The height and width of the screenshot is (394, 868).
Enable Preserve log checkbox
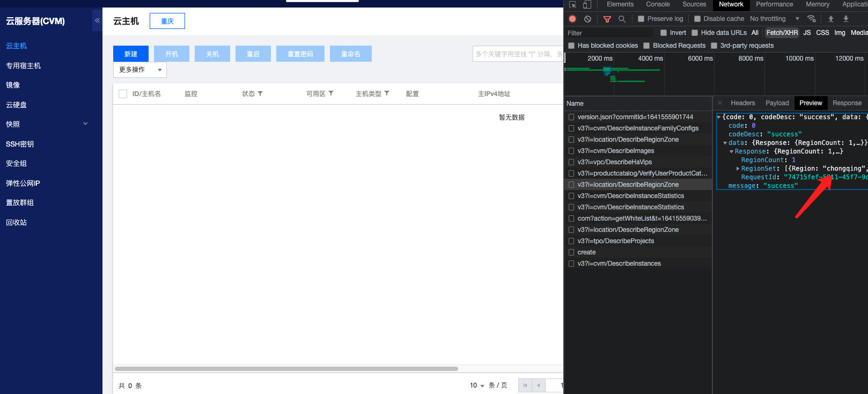tap(641, 19)
